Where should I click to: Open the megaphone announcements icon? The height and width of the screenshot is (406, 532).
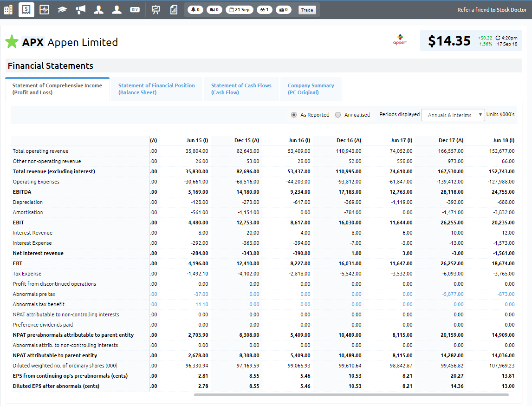[x=80, y=10]
